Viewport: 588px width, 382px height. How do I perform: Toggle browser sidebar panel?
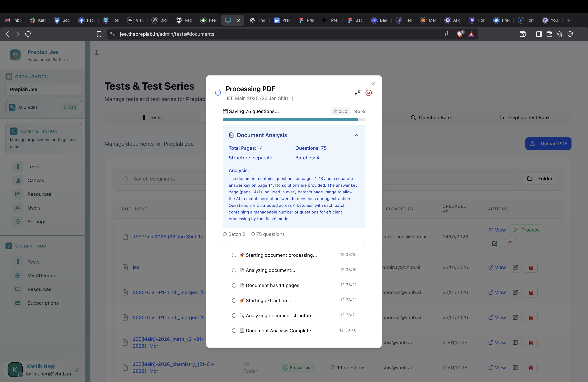pos(539,34)
